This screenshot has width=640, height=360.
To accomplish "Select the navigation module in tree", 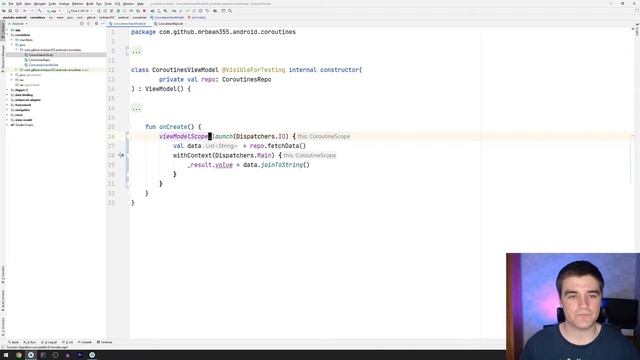I will click(x=22, y=110).
